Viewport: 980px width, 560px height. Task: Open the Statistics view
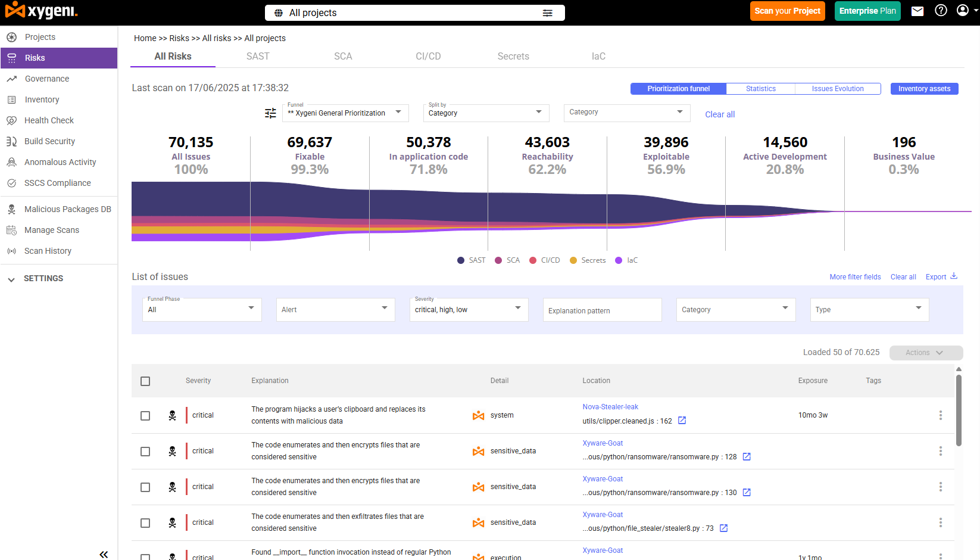point(760,88)
